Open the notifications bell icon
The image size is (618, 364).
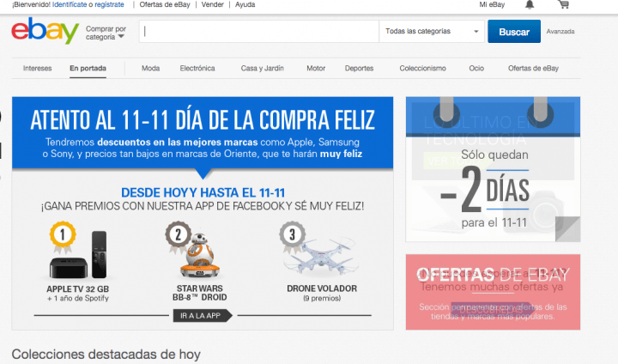tap(530, 5)
